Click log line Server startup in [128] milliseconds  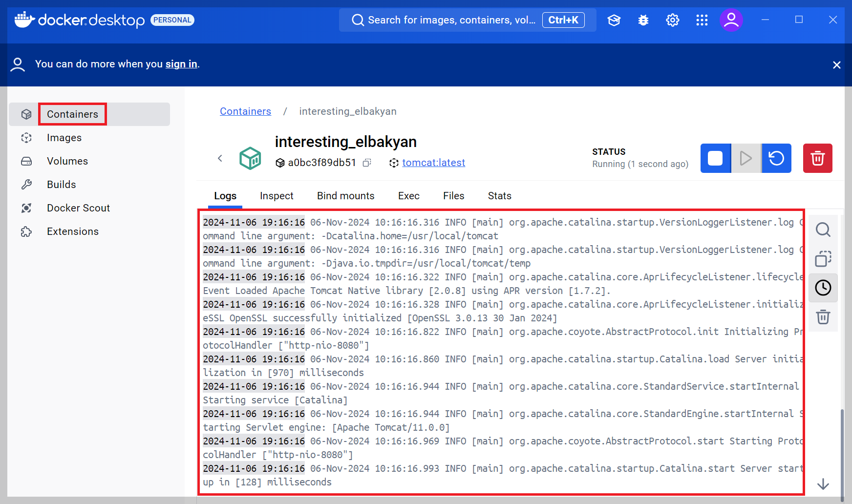tap(503, 475)
